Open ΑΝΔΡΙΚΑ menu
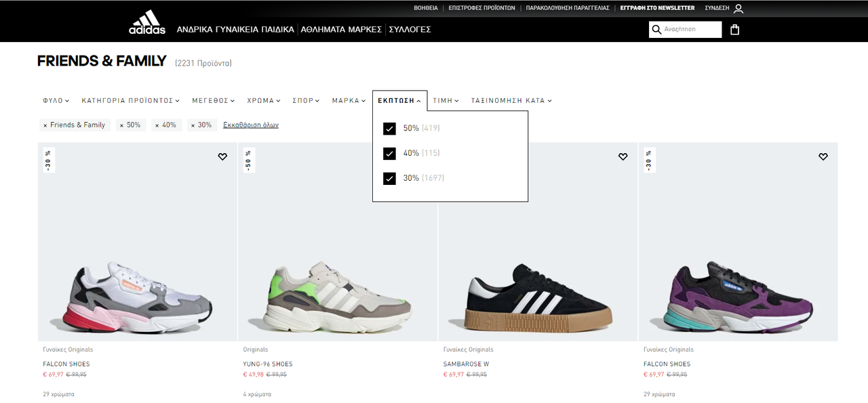The image size is (868, 403). tap(195, 30)
